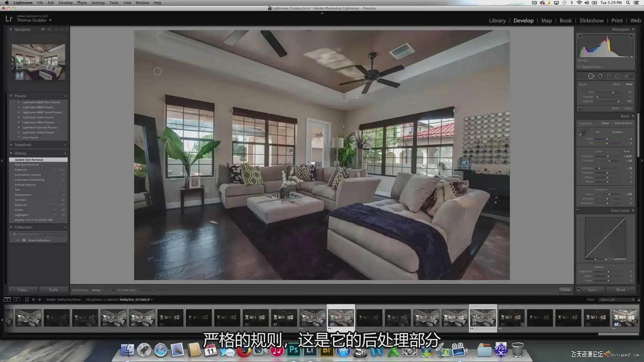Adjust the brush Size slider
Image resolution: width=644 pixels, height=362 pixels.
613,92
